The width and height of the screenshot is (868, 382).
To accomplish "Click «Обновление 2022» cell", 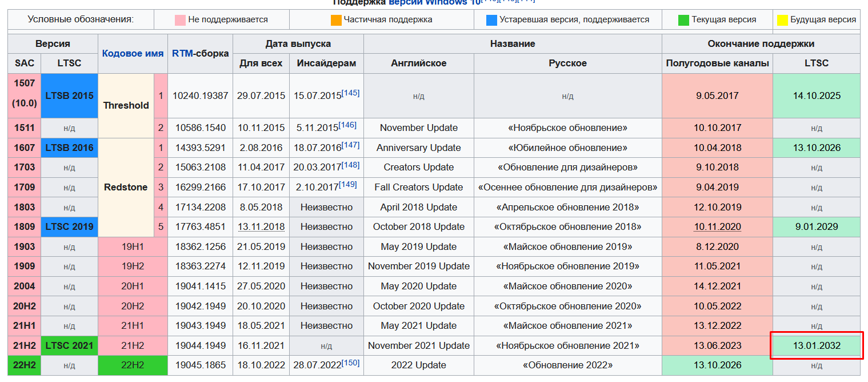I will coord(567,365).
